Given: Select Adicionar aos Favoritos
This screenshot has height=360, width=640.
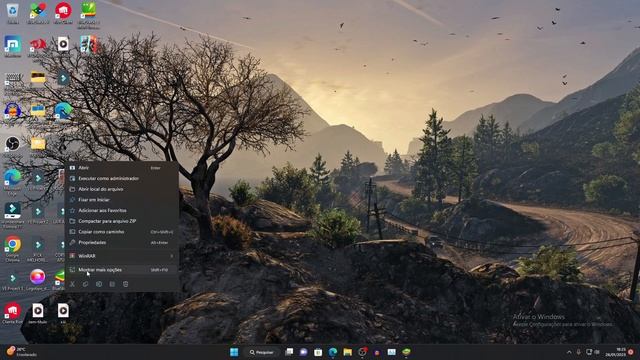Looking at the screenshot, I should (121, 210).
